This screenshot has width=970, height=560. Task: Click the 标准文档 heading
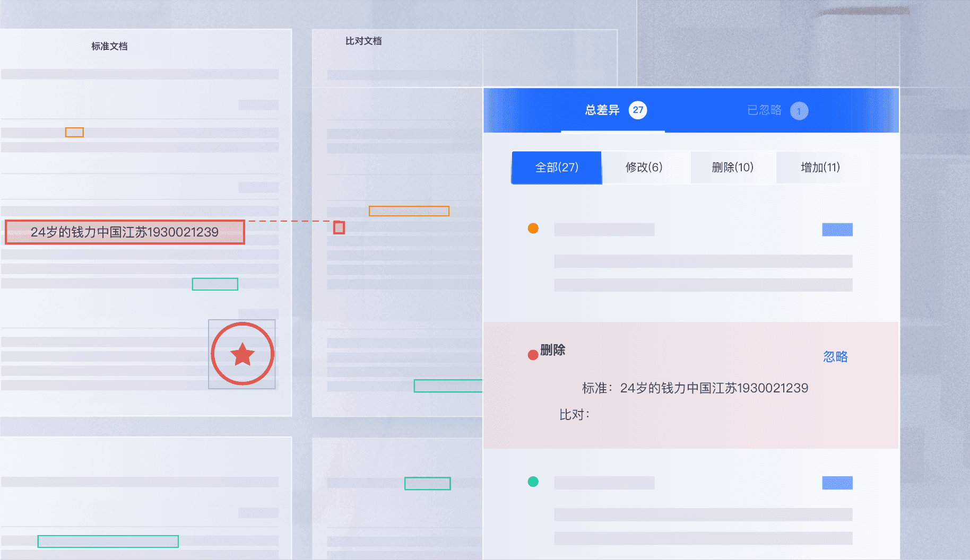[109, 47]
